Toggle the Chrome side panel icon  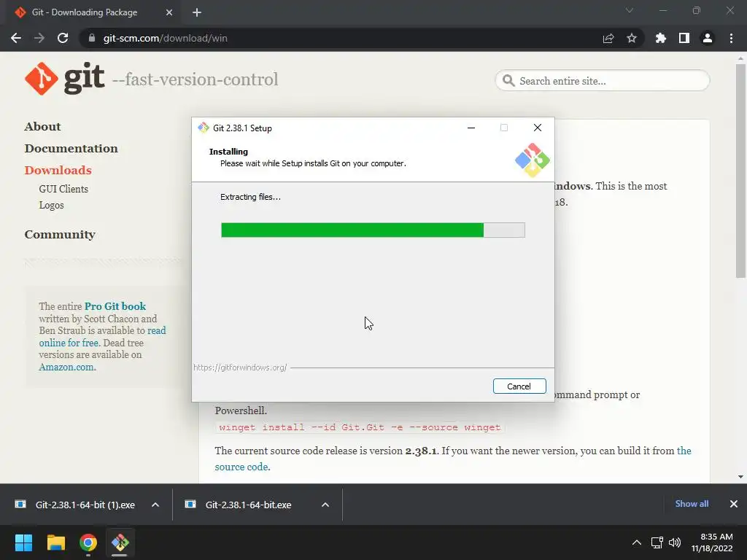pyautogui.click(x=684, y=38)
